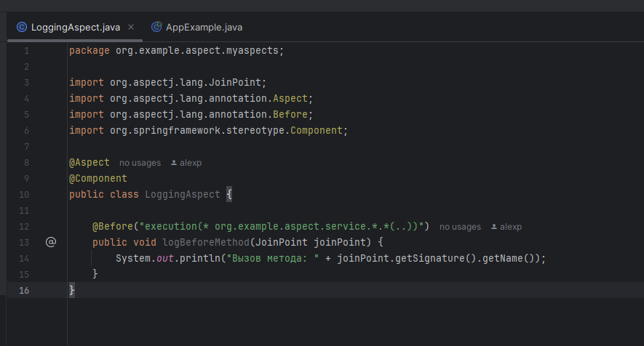Click the @Aspect annotation
Screen dimensions: 644x346
[89, 163]
